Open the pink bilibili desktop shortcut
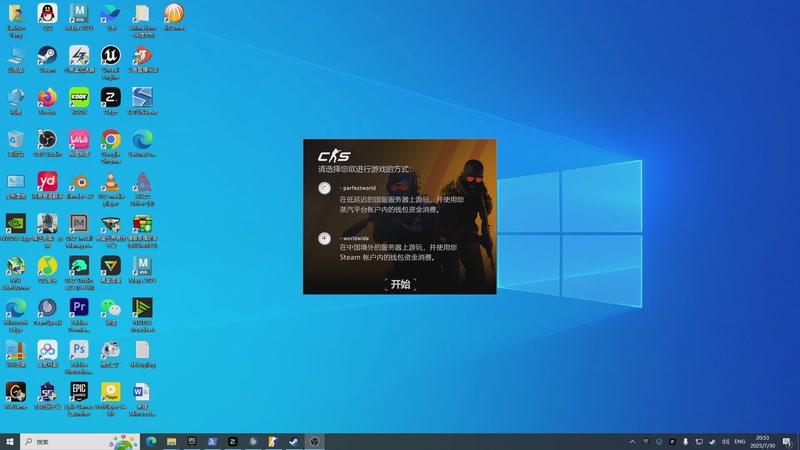The height and width of the screenshot is (450, 800). coord(79,143)
